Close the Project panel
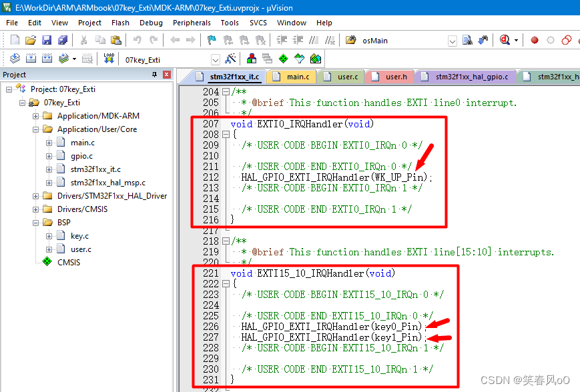580x392 pixels. tap(167, 75)
